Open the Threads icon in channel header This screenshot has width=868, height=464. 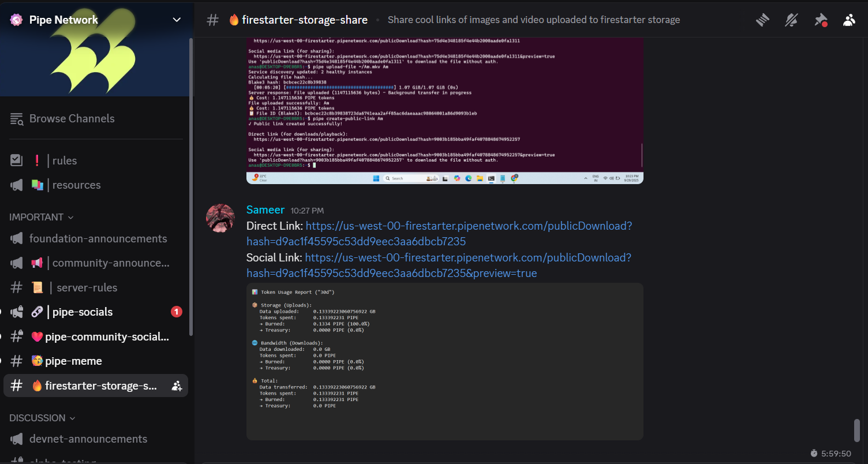pos(763,20)
